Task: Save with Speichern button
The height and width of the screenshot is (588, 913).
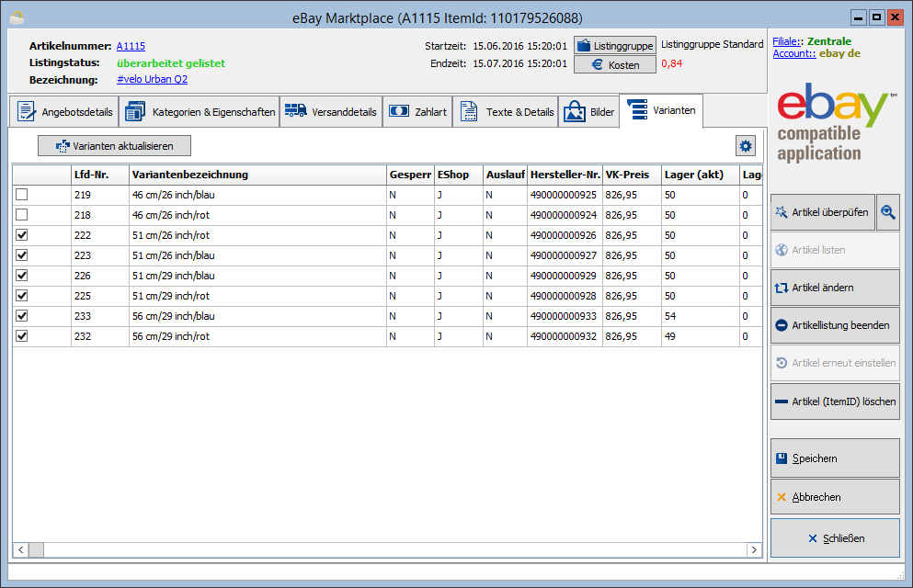Action: (835, 458)
